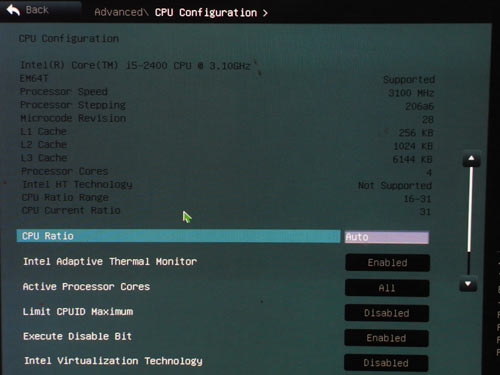The width and height of the screenshot is (500, 375).
Task: Click the L3 Cache label
Action: [x=44, y=158]
